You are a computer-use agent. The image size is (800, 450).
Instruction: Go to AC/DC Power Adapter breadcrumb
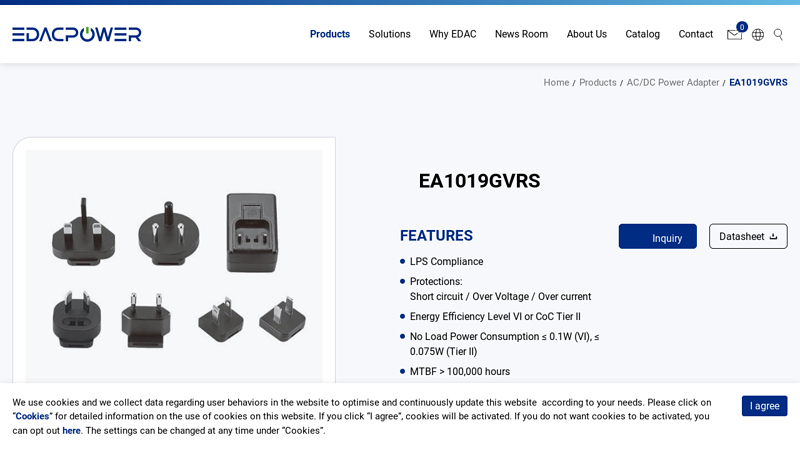tap(672, 83)
